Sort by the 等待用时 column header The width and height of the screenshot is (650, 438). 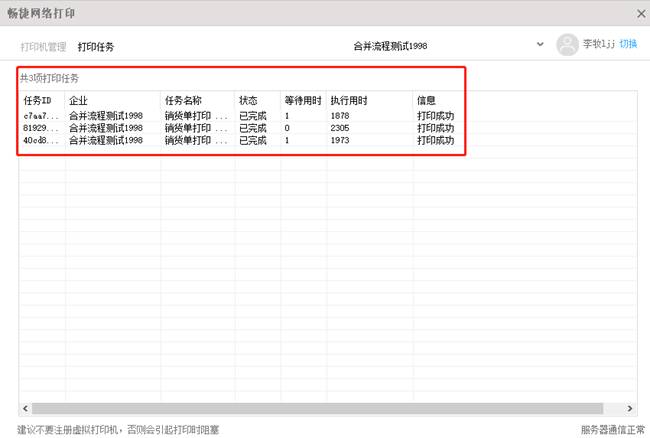click(300, 101)
